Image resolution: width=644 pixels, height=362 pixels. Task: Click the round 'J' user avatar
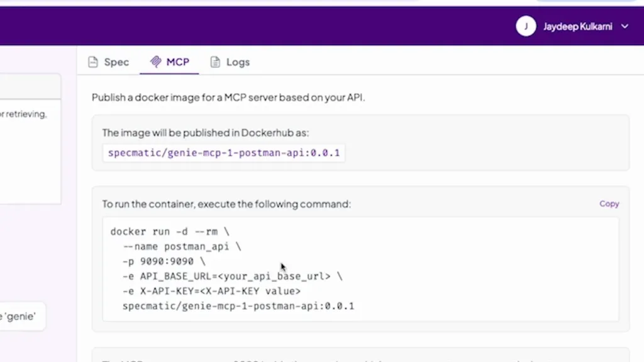click(x=526, y=26)
